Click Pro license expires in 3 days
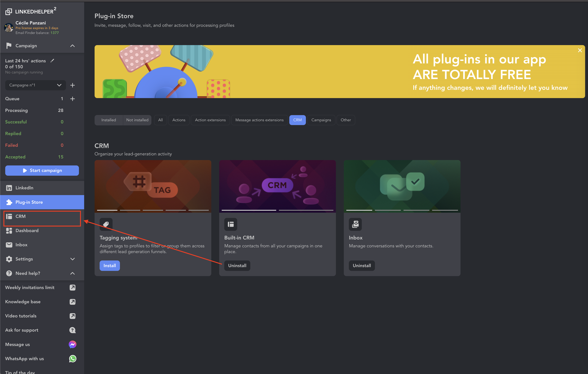The height and width of the screenshot is (374, 588). tap(37, 28)
